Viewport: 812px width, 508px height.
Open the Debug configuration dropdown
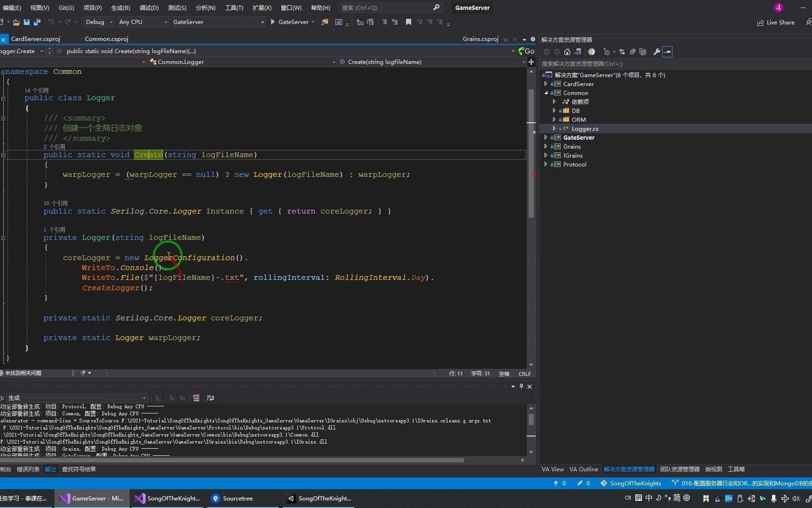pos(99,22)
